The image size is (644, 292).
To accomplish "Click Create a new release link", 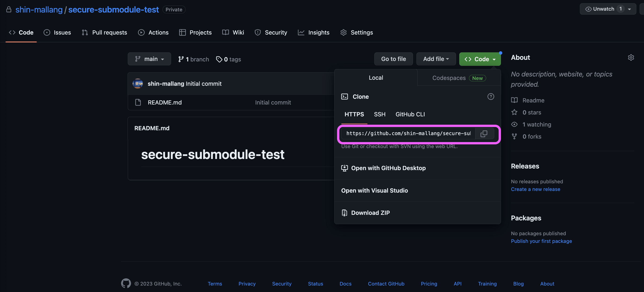I will click(x=535, y=189).
